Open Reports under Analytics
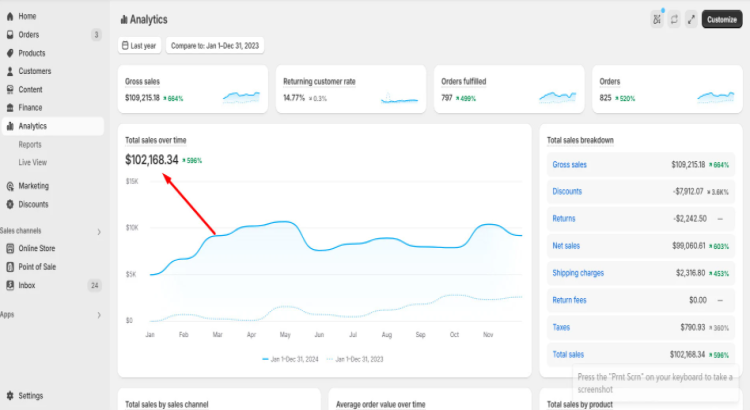750x410 pixels. click(x=30, y=144)
